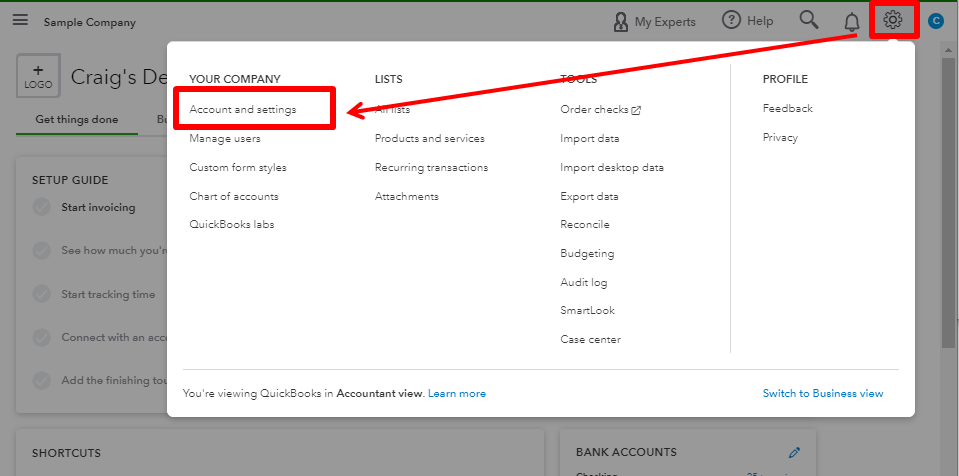This screenshot has width=959, height=476.
Task: Click the Learn more link
Action: click(x=457, y=393)
